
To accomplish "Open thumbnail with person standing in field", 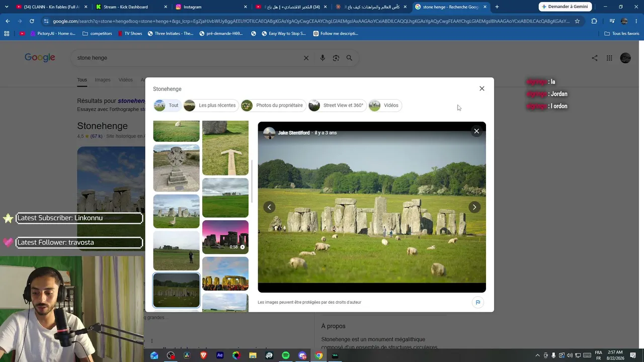I will pyautogui.click(x=176, y=250).
